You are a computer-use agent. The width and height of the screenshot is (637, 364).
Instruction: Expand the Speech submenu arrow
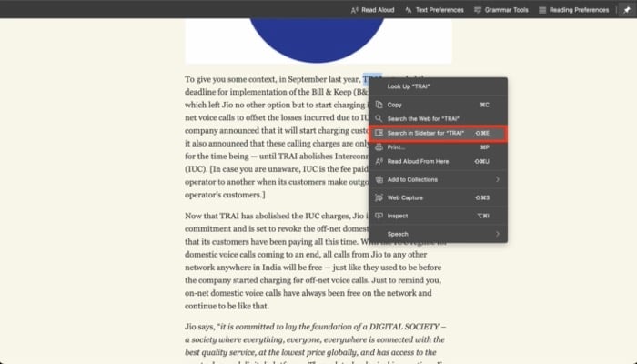498,234
